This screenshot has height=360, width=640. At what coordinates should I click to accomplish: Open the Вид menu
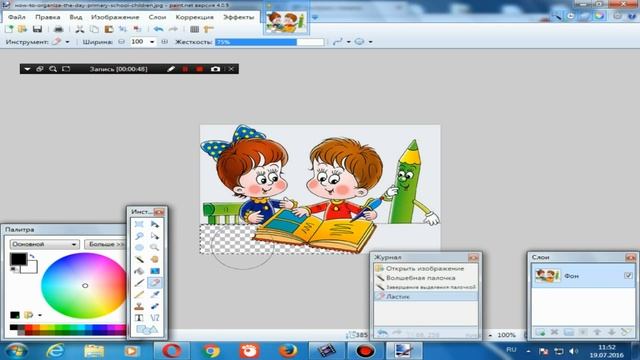pyautogui.click(x=76, y=17)
